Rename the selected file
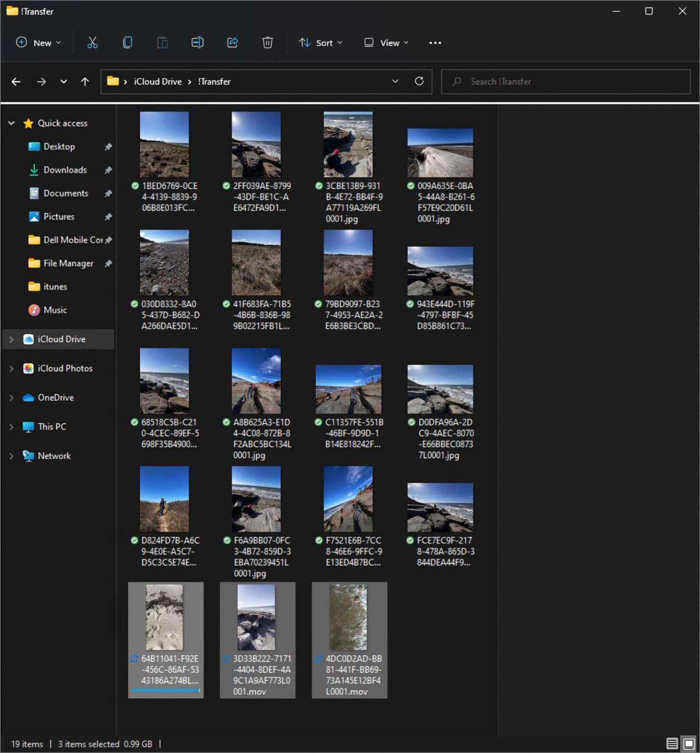Screen dimensions: 700x753 (198, 43)
